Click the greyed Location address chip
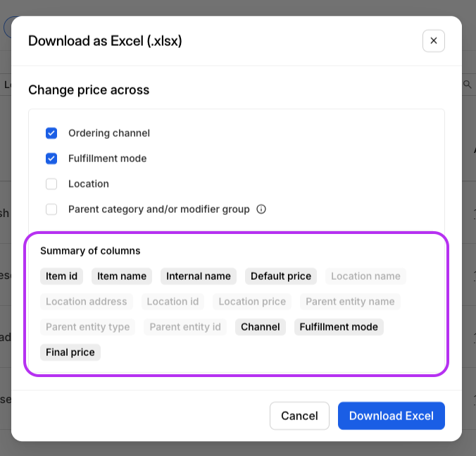 87,302
